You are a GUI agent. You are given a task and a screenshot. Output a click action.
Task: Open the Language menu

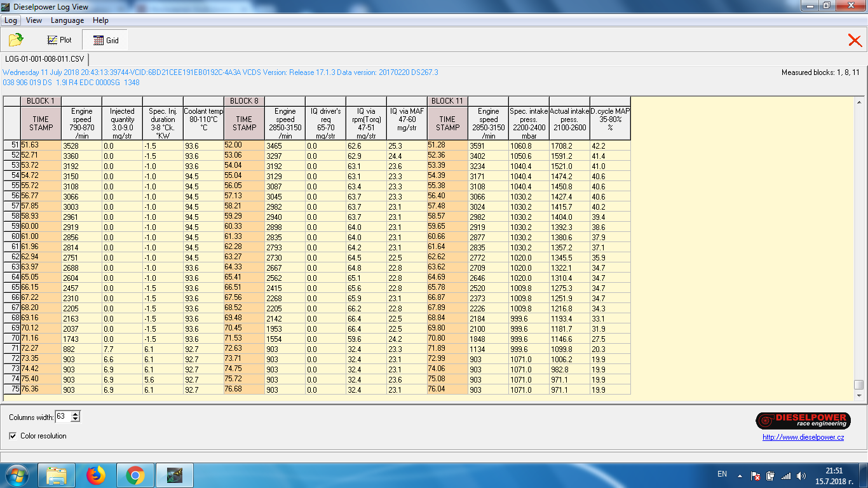coord(67,20)
